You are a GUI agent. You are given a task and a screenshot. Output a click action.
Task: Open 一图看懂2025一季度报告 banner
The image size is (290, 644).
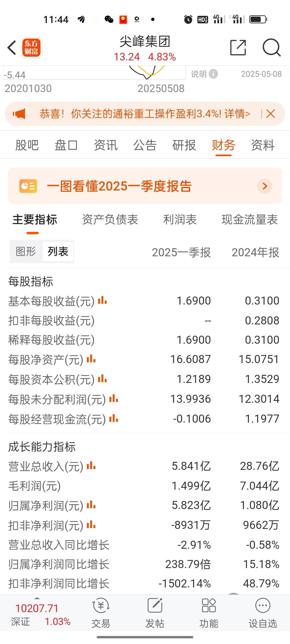[x=145, y=186]
